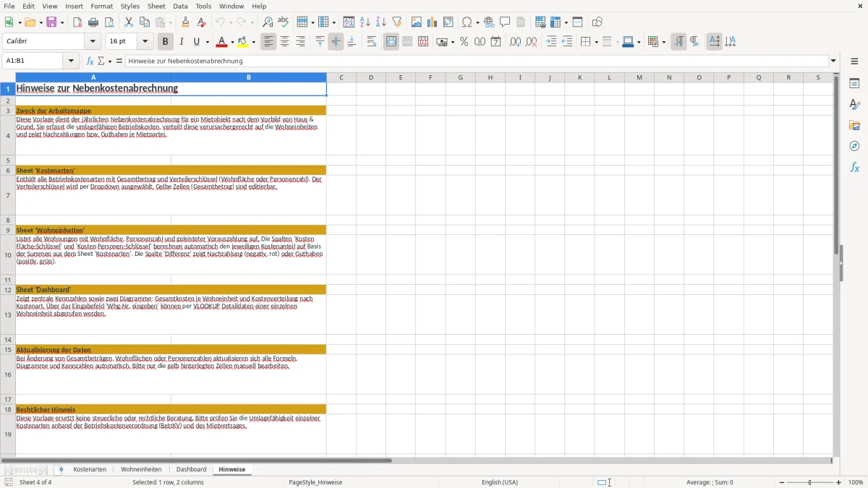
Task: Open sidebar Gallery panel
Action: coord(854,125)
